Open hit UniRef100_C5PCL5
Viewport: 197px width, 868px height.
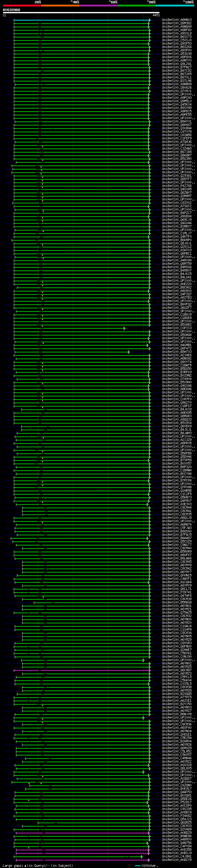coord(177,677)
